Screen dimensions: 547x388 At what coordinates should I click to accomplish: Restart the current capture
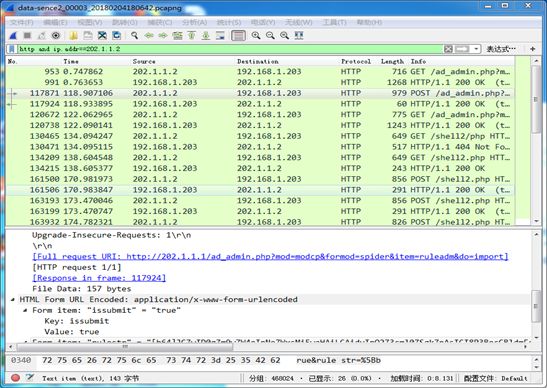click(42, 36)
